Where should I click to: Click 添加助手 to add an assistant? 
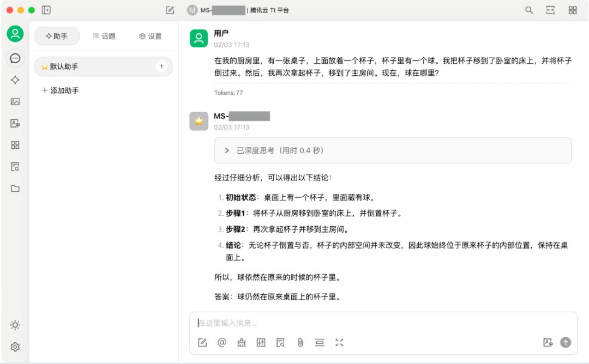click(x=60, y=90)
